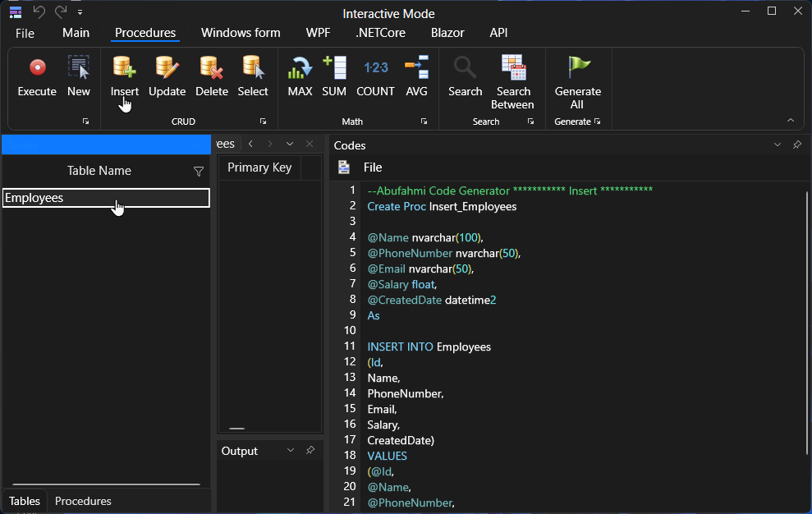Open the document tabs list dropdown
Viewport: 812px width, 514px height.
pyautogui.click(x=290, y=144)
